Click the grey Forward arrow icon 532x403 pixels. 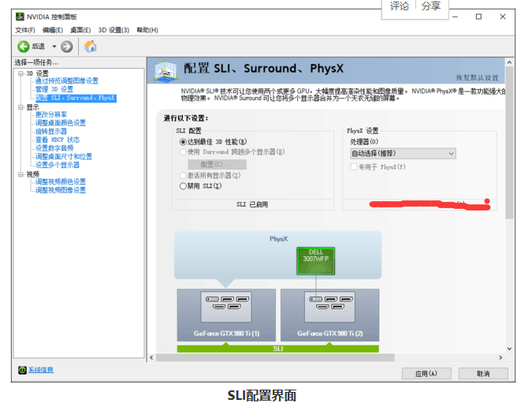point(67,47)
